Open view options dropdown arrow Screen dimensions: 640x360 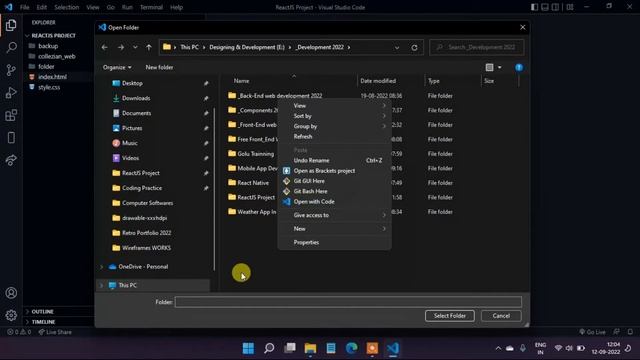tap(500, 67)
